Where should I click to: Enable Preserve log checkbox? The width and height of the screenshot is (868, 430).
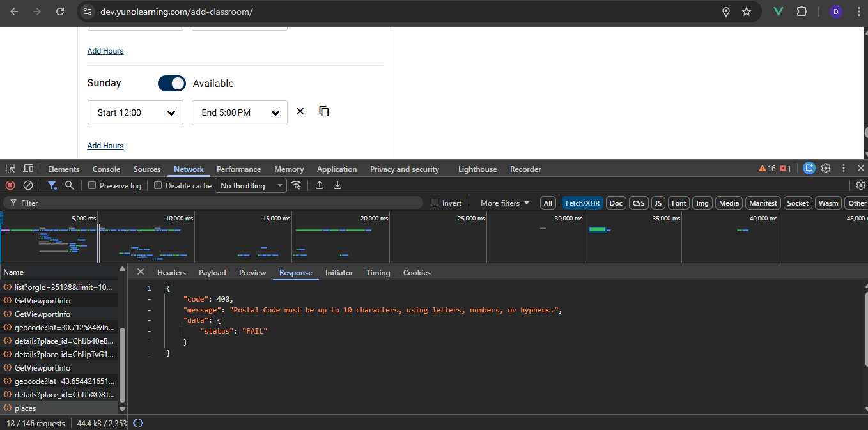(92, 185)
